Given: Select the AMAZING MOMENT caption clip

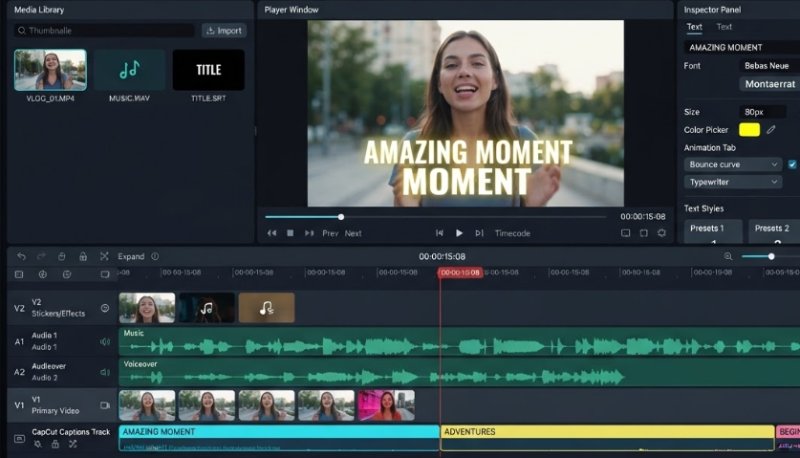Looking at the screenshot, I should pyautogui.click(x=279, y=438).
